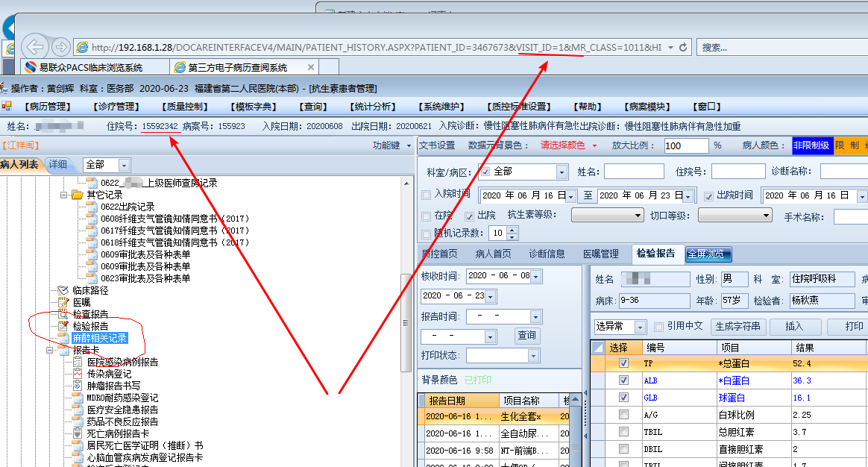Screen dimensions: 868x467
Task: Click the 其它记录 open folder icon
Action: click(78, 195)
